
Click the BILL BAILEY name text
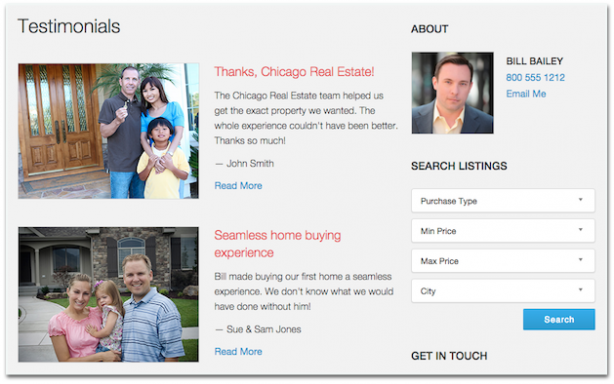535,61
